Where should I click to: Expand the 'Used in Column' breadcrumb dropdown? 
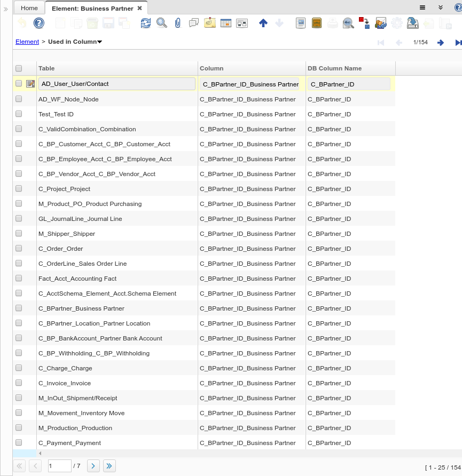click(x=100, y=42)
